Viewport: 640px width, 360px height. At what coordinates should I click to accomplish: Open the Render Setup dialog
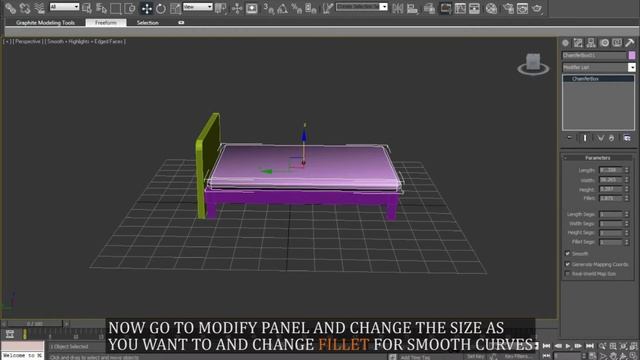508,8
